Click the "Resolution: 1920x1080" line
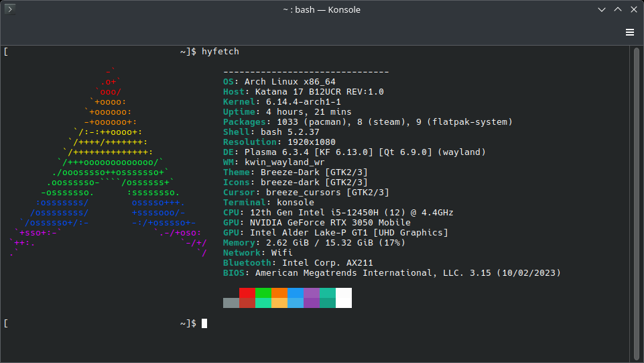Image resolution: width=644 pixels, height=363 pixels. point(279,142)
